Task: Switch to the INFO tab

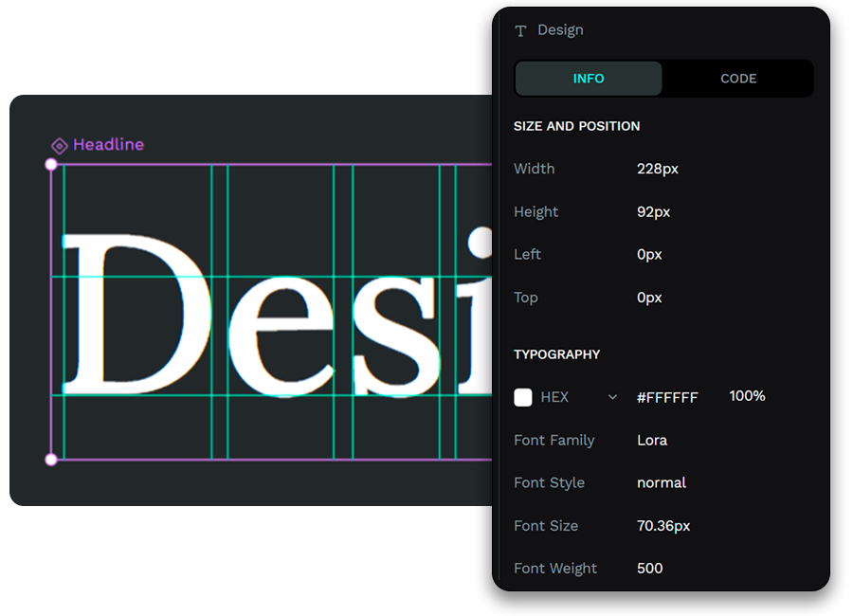Action: [x=588, y=79]
